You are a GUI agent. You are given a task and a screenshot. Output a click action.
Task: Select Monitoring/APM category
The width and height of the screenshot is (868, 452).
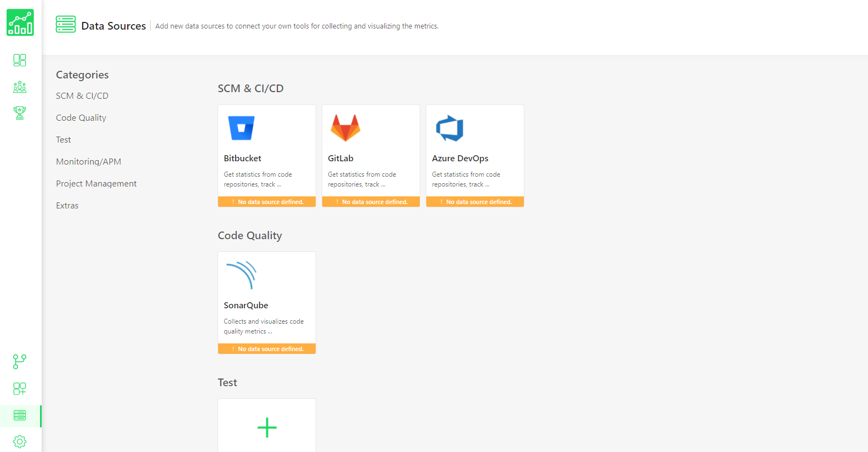(89, 161)
